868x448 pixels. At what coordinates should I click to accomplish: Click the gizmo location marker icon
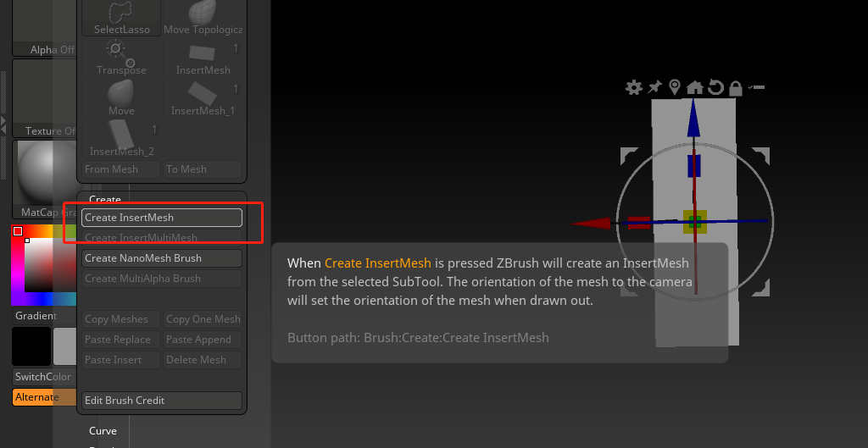pos(674,87)
